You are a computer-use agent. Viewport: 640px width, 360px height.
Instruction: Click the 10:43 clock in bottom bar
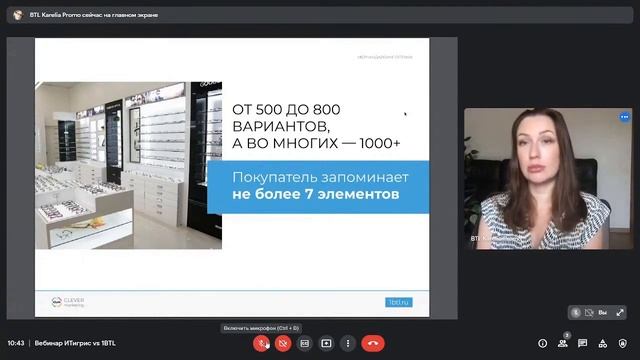tap(16, 343)
